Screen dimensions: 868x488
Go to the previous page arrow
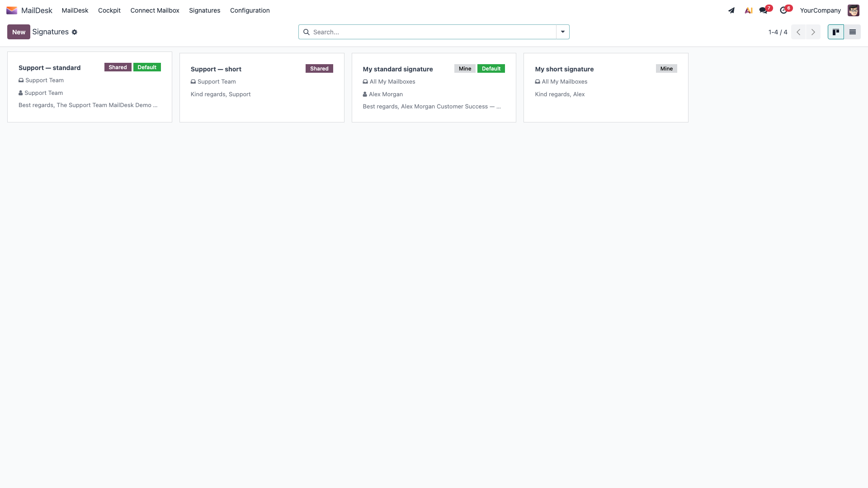pos(798,32)
